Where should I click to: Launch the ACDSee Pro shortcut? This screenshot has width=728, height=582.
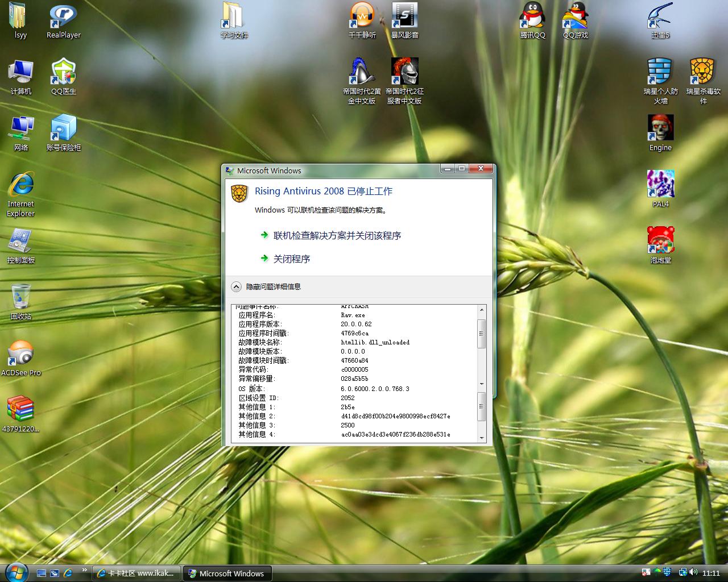20,358
